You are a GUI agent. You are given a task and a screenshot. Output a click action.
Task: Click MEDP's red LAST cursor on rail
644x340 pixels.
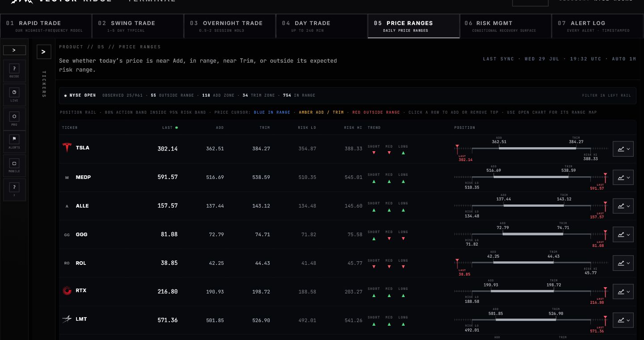pyautogui.click(x=606, y=177)
